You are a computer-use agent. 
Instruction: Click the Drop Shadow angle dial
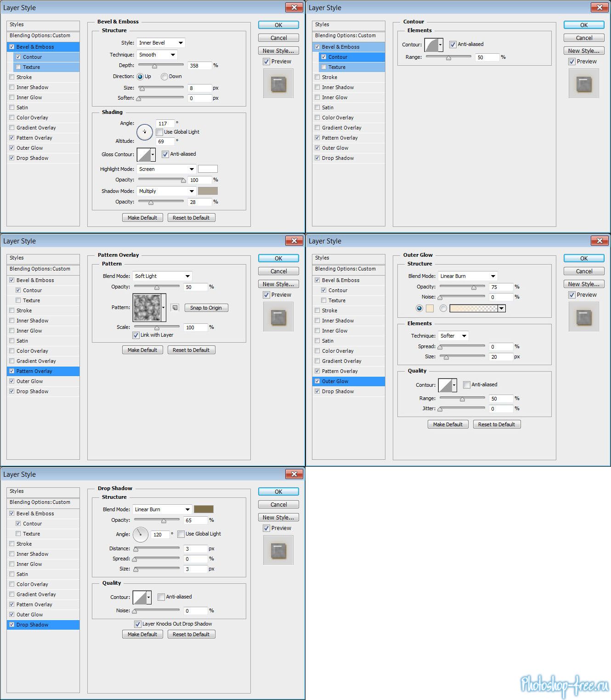pos(140,535)
